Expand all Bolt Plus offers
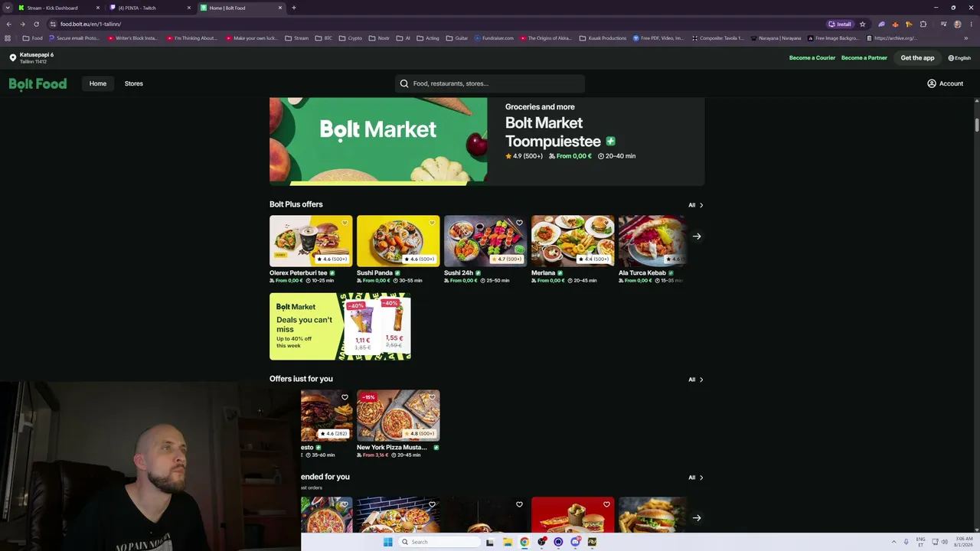 coord(695,205)
